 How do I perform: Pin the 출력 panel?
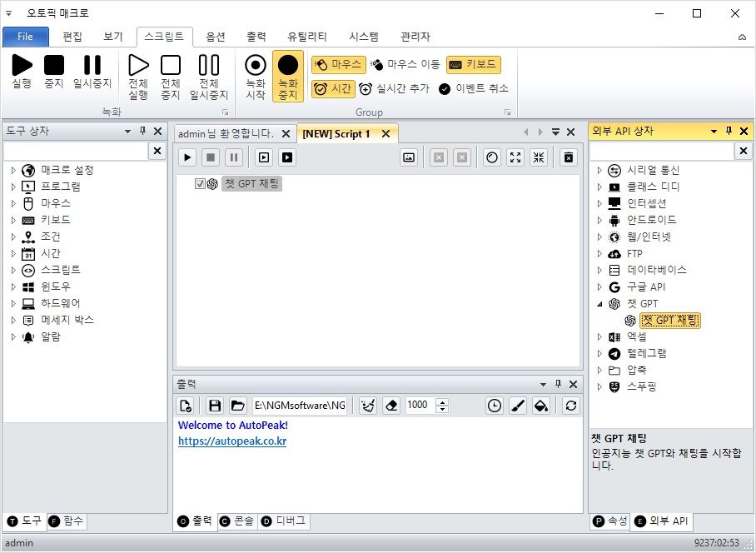[x=559, y=384]
